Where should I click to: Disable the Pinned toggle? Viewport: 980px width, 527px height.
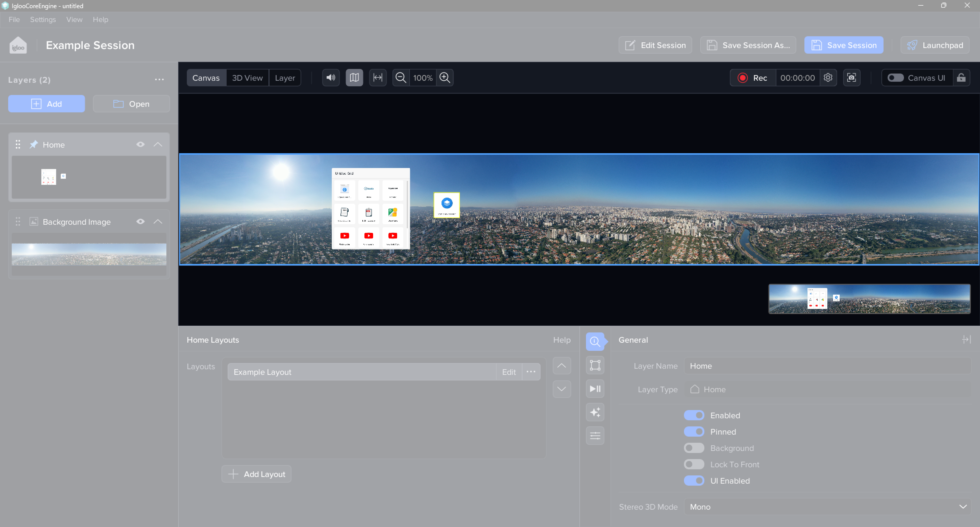coord(694,432)
